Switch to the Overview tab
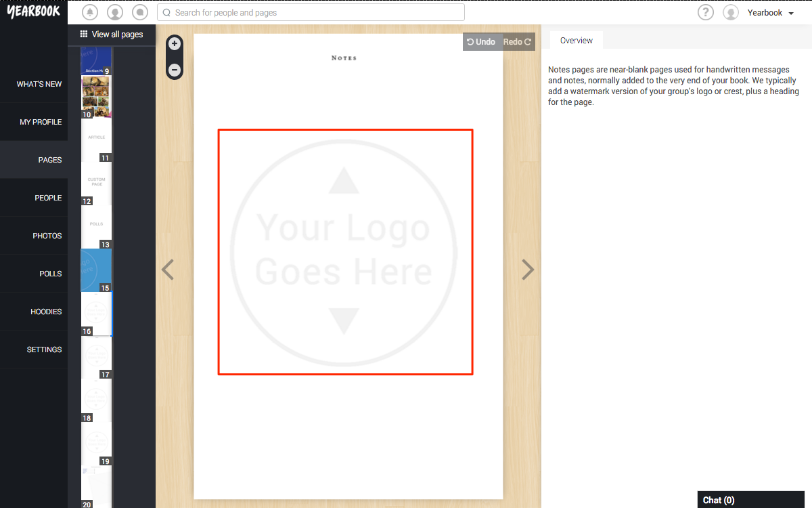 click(576, 40)
